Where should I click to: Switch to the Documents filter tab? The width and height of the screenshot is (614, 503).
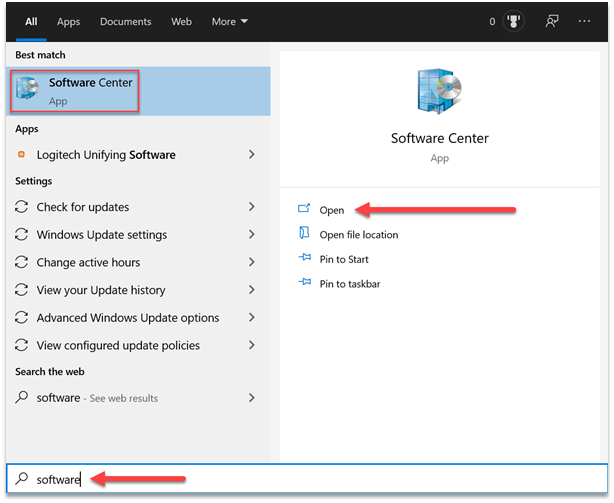pos(125,21)
